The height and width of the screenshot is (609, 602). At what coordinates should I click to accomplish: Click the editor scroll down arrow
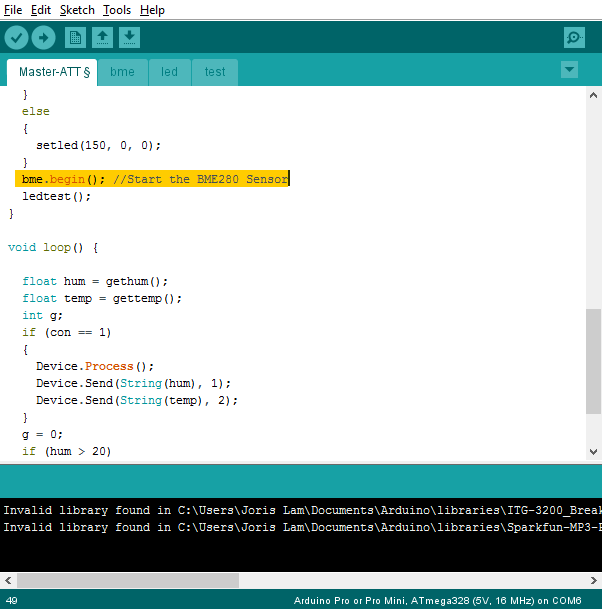593,452
